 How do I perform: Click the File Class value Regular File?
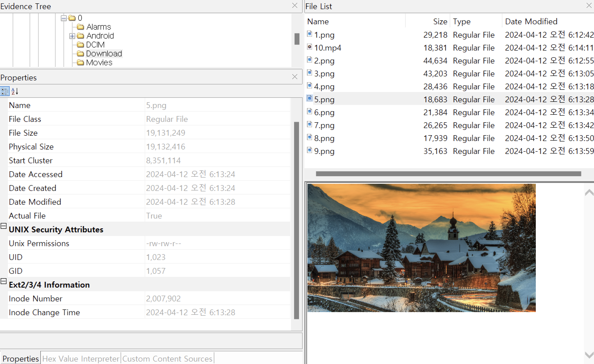(x=167, y=119)
